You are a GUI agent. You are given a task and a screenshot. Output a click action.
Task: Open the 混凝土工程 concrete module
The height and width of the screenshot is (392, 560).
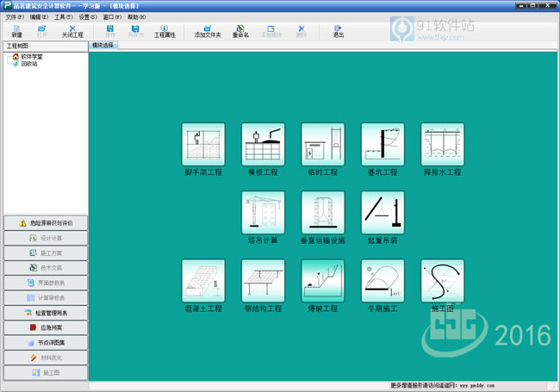203,280
